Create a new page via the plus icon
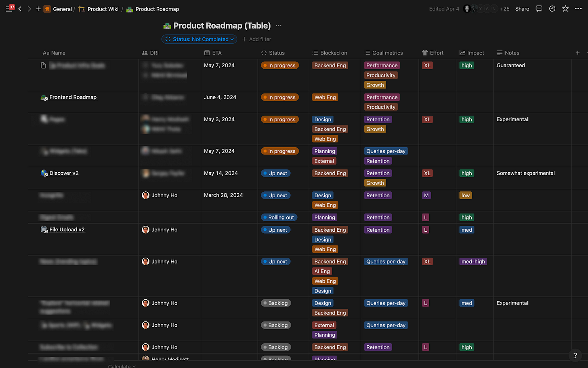This screenshot has height=368, width=588. coord(38,8)
